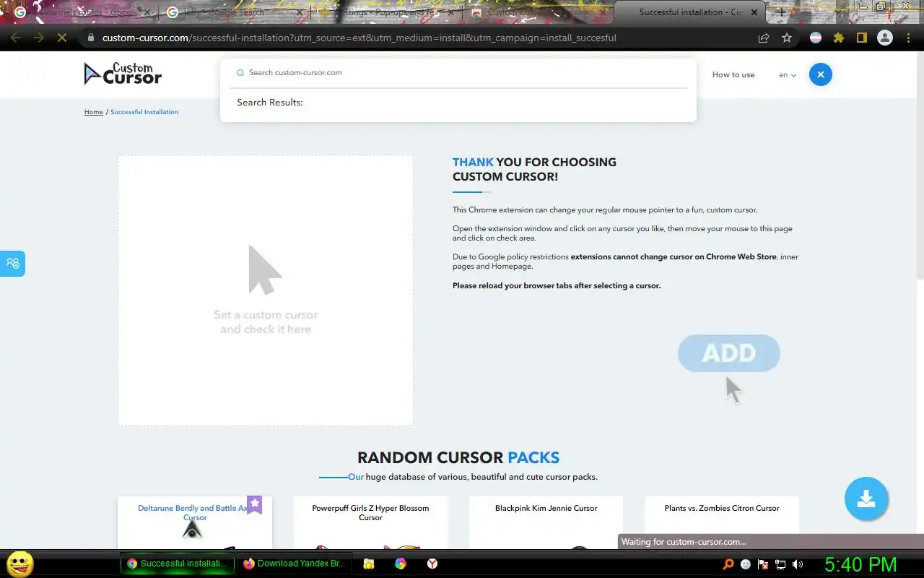Open Blackpink Kim Jennie Cursor pack
The image size is (924, 578).
[546, 508]
